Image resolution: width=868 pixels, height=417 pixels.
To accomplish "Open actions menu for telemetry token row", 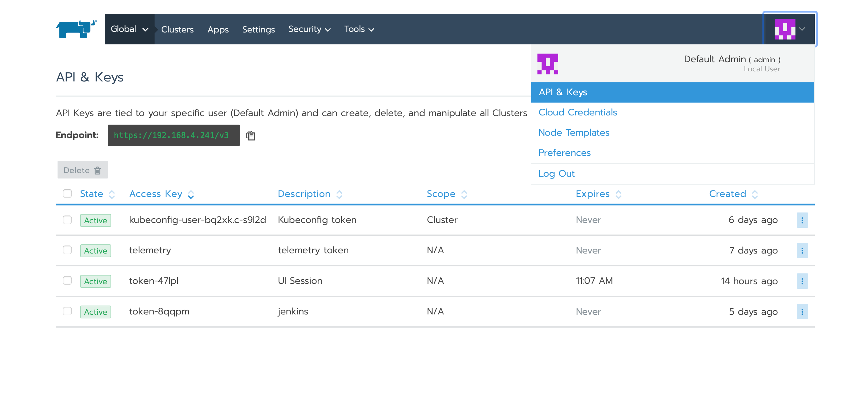I will click(x=802, y=250).
